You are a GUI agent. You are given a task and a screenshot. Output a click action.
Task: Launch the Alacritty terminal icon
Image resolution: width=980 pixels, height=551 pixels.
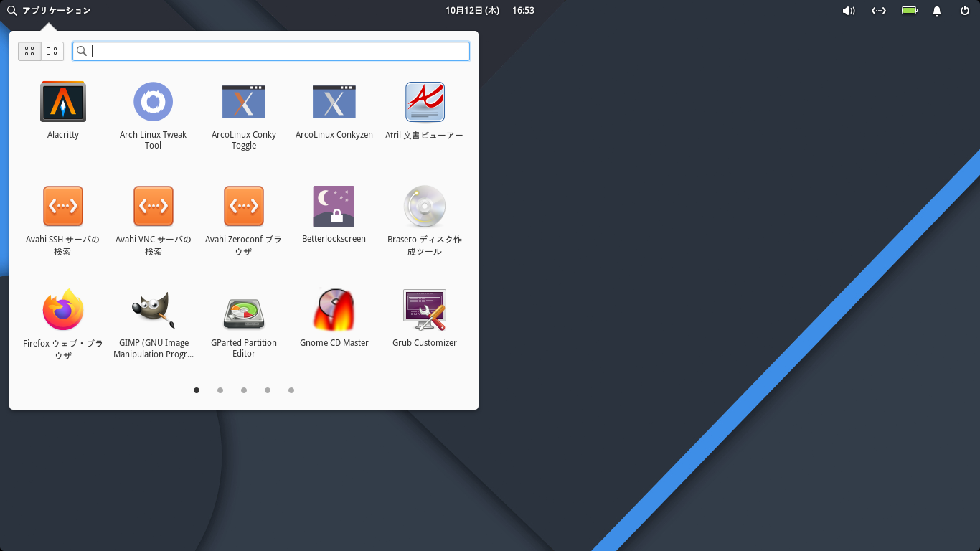point(63,101)
